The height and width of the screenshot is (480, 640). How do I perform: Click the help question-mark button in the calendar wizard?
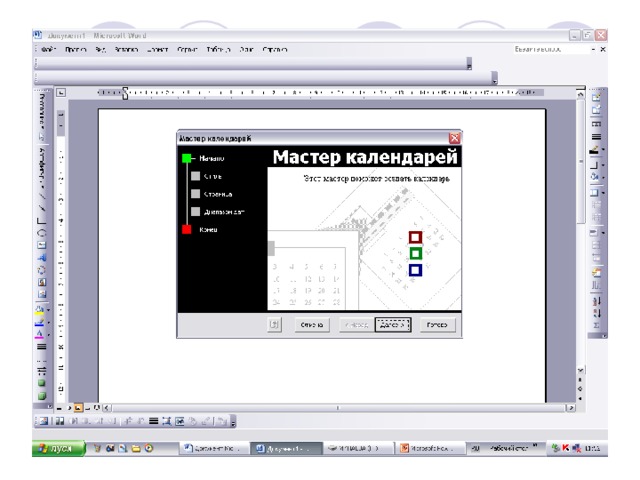(275, 324)
